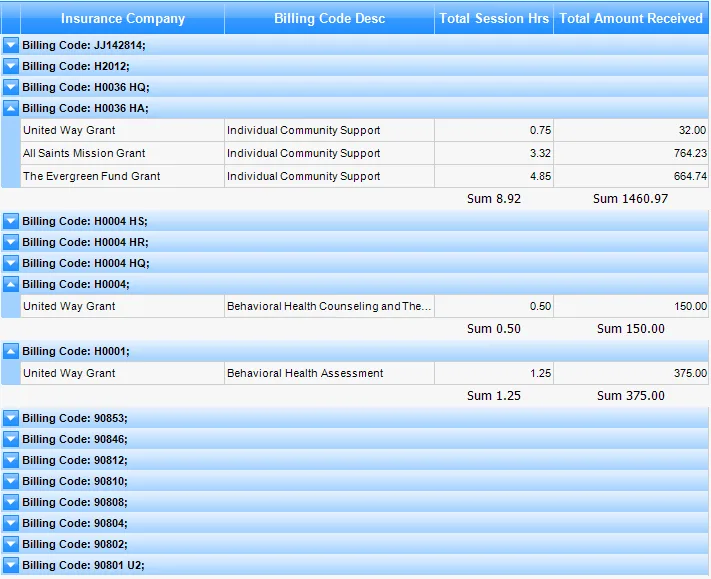Image resolution: width=711 pixels, height=579 pixels.
Task: Sort by Total Session Hrs column header
Action: pos(494,18)
